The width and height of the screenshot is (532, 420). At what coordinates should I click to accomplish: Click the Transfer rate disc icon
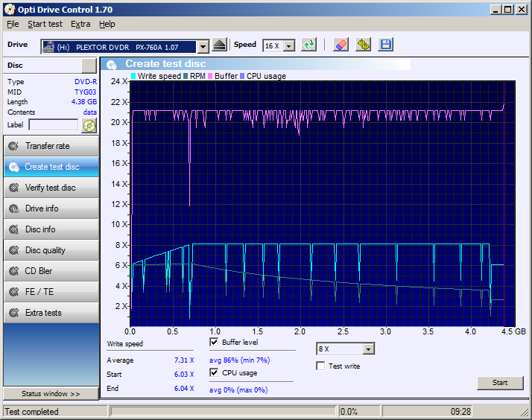pyautogui.click(x=13, y=146)
